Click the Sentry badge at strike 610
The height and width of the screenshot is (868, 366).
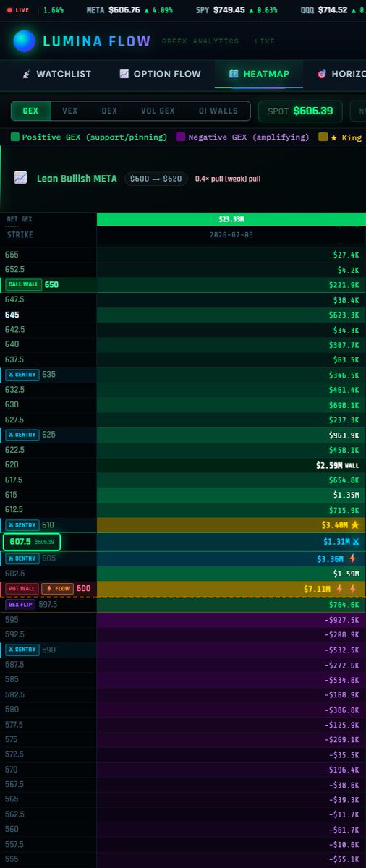point(22,524)
